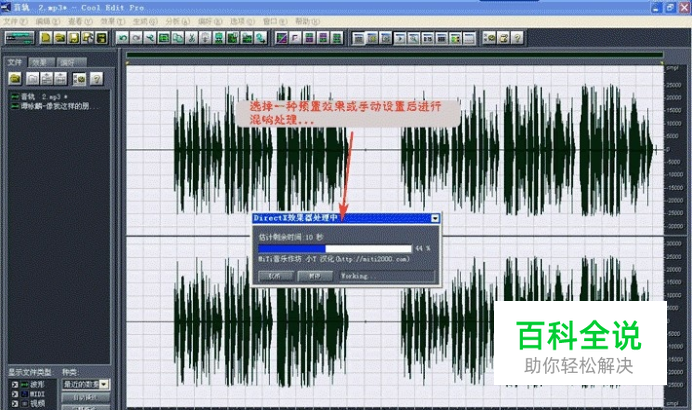This screenshot has width=692, height=410.
Task: Click the redo arrow toolbar icon
Action: tap(136, 38)
